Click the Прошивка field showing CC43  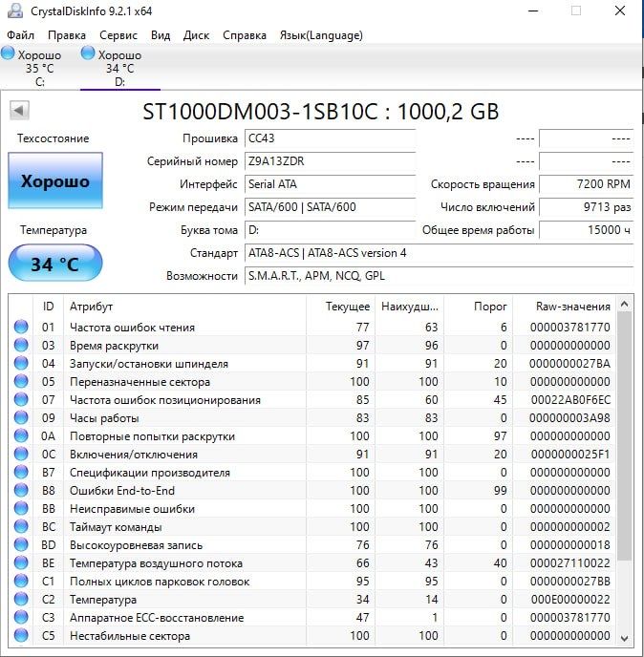(x=330, y=138)
